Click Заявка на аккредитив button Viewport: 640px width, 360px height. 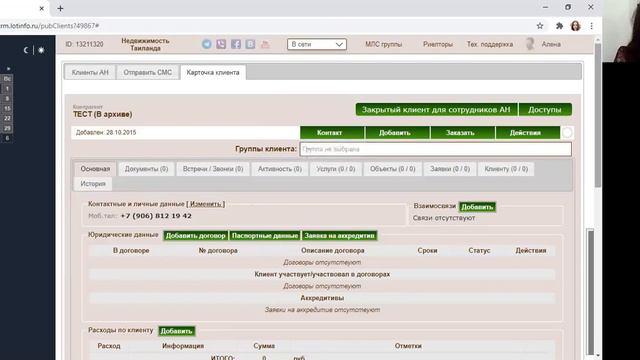pos(339,236)
